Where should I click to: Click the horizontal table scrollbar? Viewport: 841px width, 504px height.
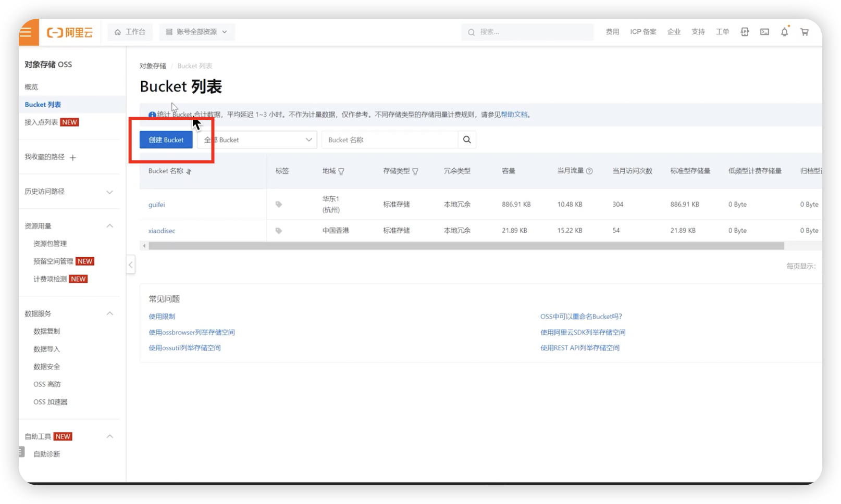point(466,246)
